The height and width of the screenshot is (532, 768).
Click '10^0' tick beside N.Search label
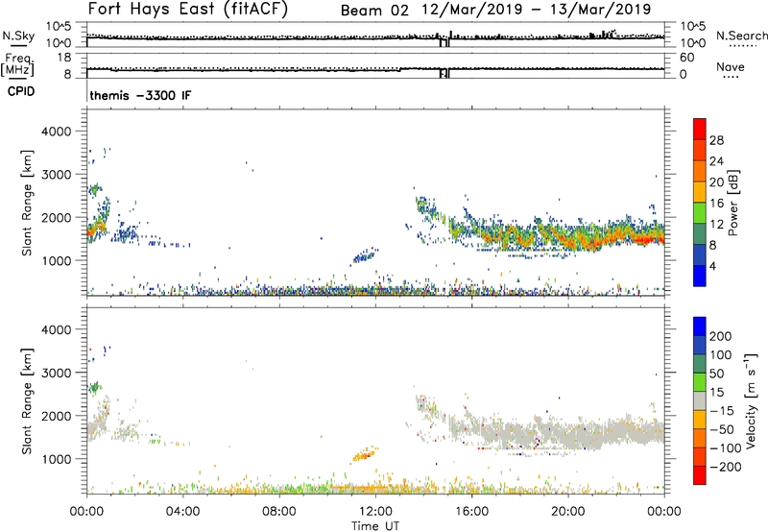pos(692,43)
